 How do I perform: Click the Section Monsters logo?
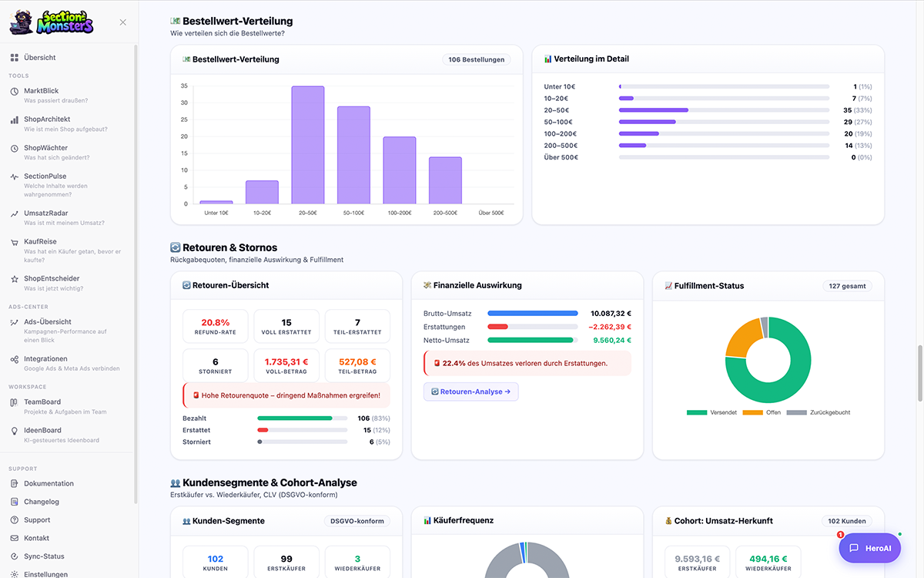[x=52, y=22]
